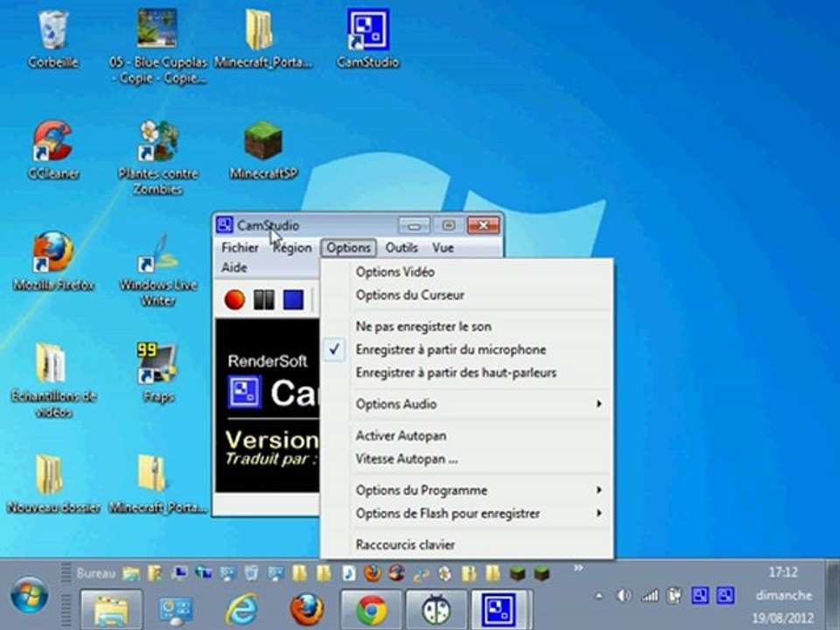The image size is (840, 630).
Task: Open the Vue menu
Action: click(x=443, y=248)
